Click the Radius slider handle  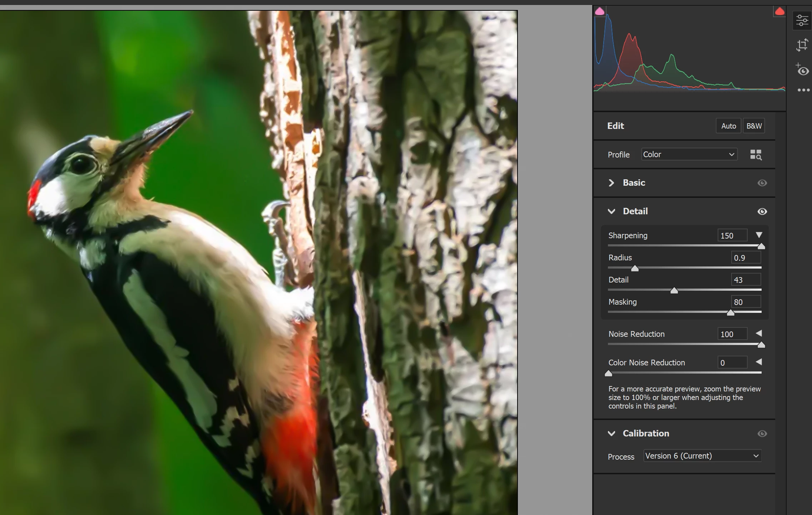pos(635,268)
